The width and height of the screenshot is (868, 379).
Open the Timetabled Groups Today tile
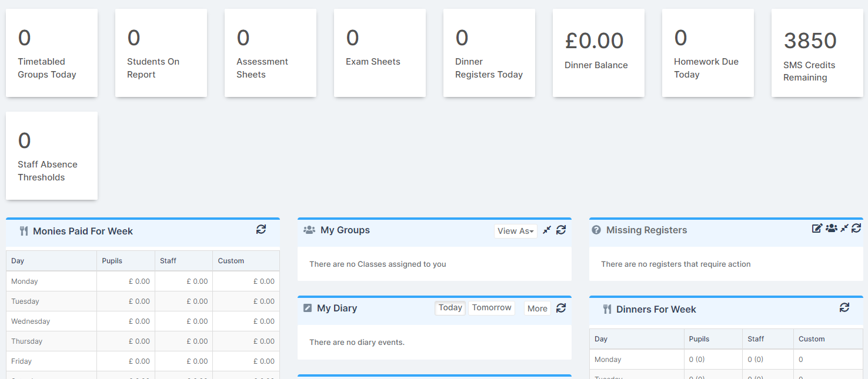[x=52, y=53]
